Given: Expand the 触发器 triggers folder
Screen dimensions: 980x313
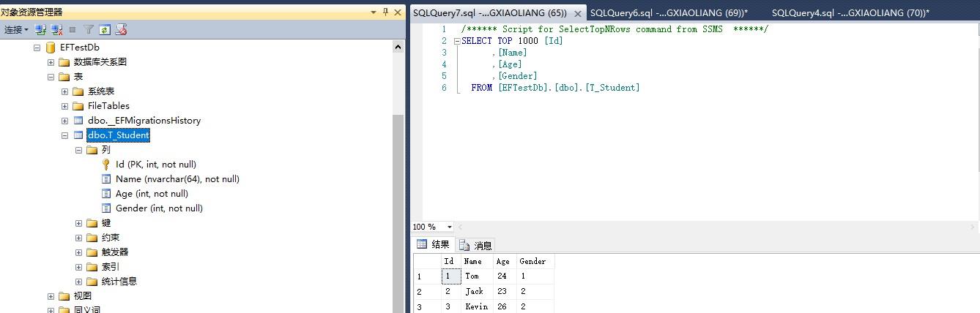Looking at the screenshot, I should 78,252.
